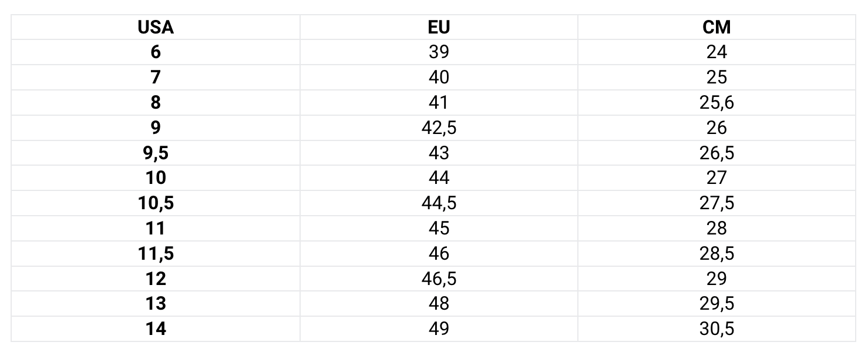Image resolution: width=868 pixels, height=362 pixels.
Task: Select the 30,5 CM cell
Action: pos(716,329)
